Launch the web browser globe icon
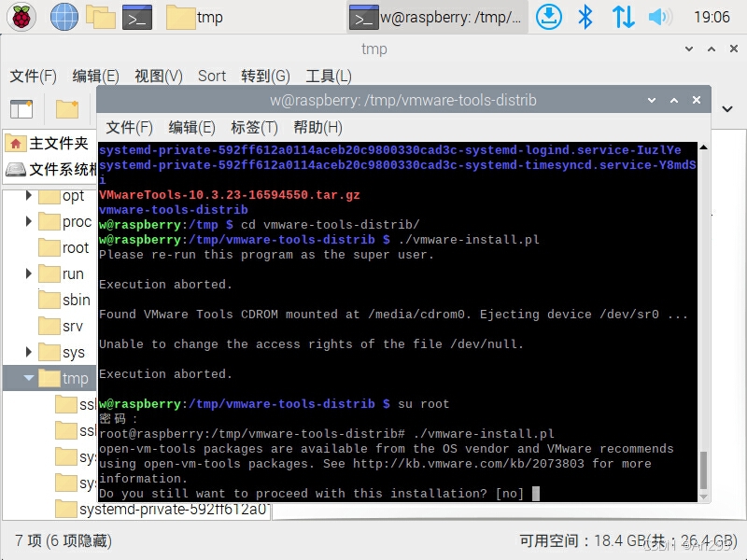The height and width of the screenshot is (560, 747). pyautogui.click(x=63, y=17)
